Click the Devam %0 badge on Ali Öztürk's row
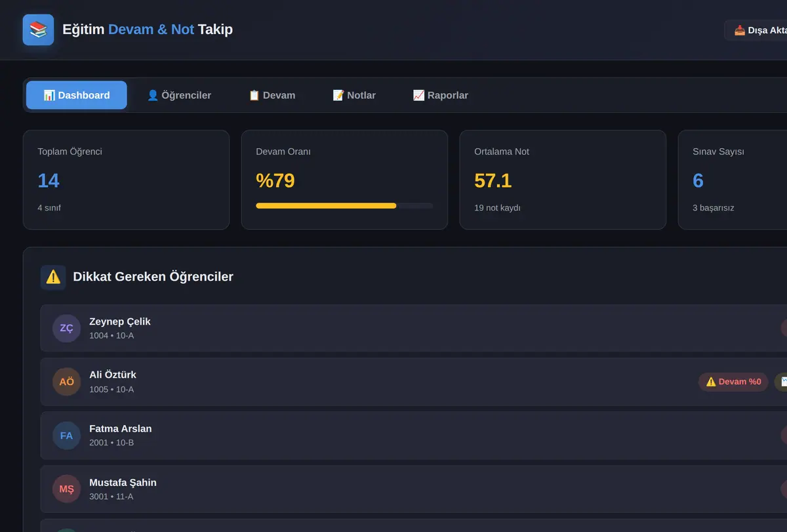 733,382
